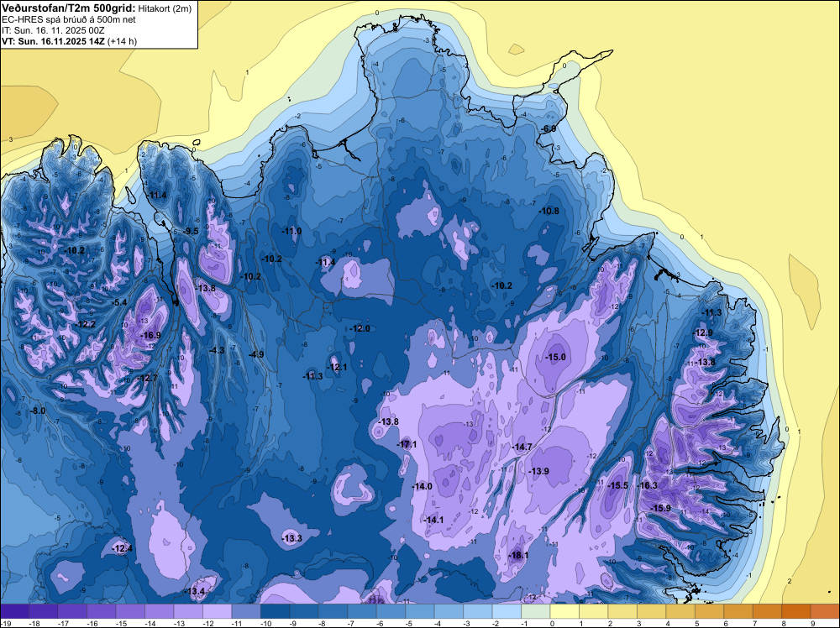Click the -12.7 temperature label
840x628 pixels.
point(147,378)
